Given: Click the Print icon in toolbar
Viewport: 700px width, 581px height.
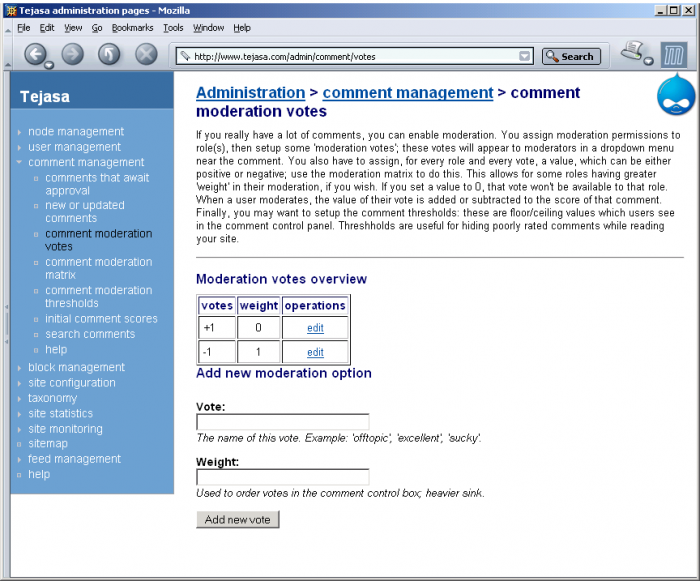Looking at the screenshot, I should pos(631,51).
